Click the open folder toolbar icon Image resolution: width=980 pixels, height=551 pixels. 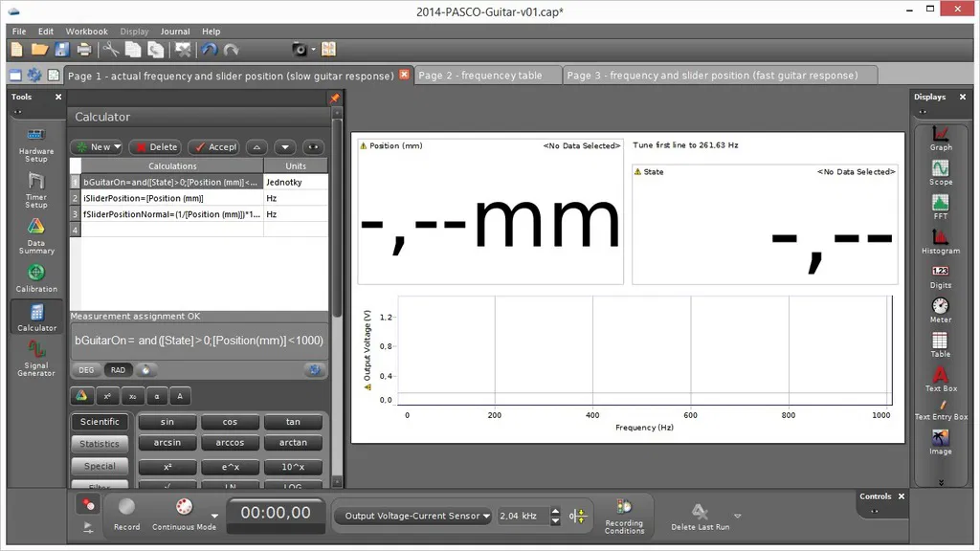[x=39, y=50]
